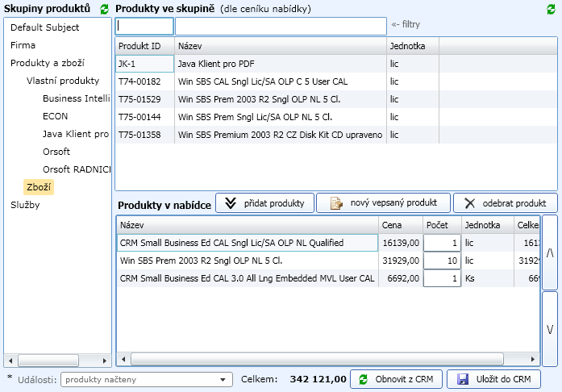Click total value 342 121,00
562x392 pixels.
point(318,379)
